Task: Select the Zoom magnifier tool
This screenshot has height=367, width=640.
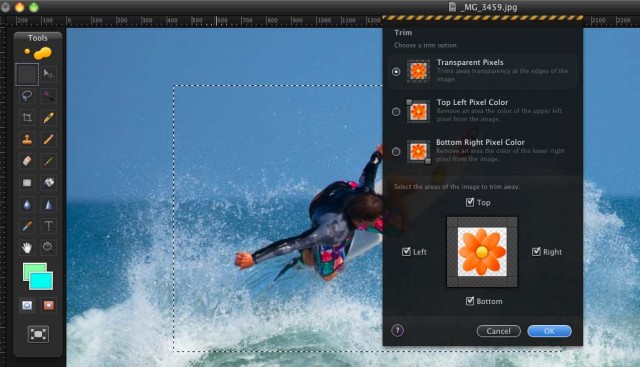Action: [49, 247]
